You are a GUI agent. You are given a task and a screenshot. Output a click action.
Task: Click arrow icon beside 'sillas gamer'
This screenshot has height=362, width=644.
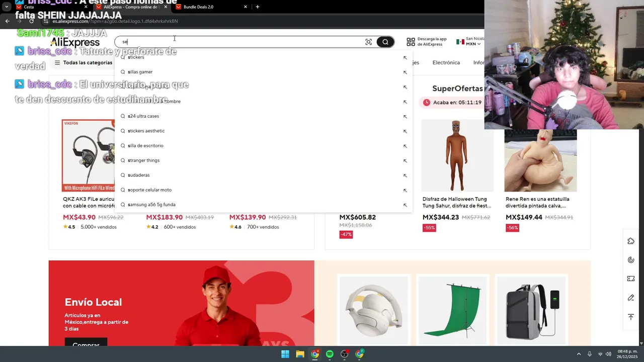click(405, 72)
